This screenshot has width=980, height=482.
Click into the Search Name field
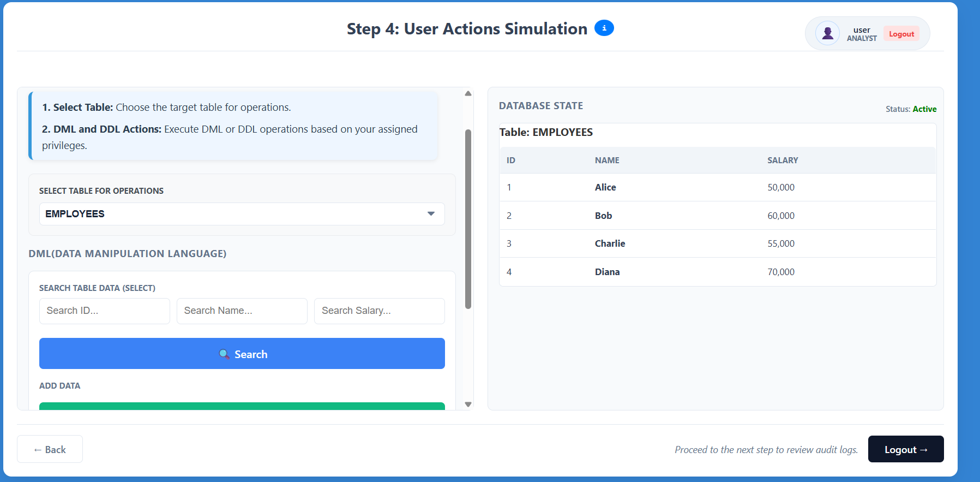242,311
